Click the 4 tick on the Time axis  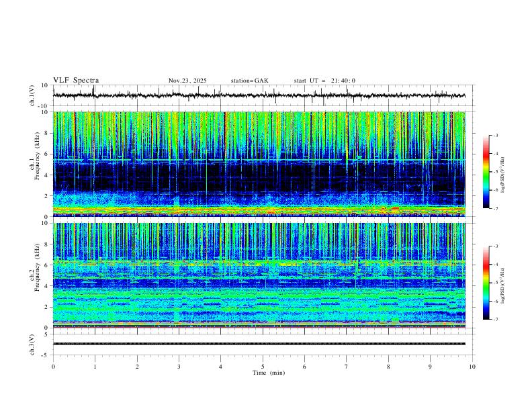click(x=221, y=367)
